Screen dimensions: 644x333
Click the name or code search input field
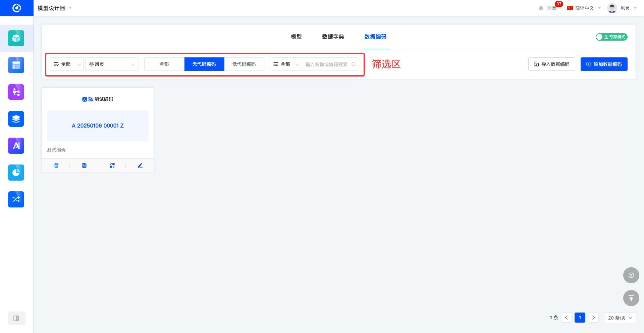click(327, 64)
